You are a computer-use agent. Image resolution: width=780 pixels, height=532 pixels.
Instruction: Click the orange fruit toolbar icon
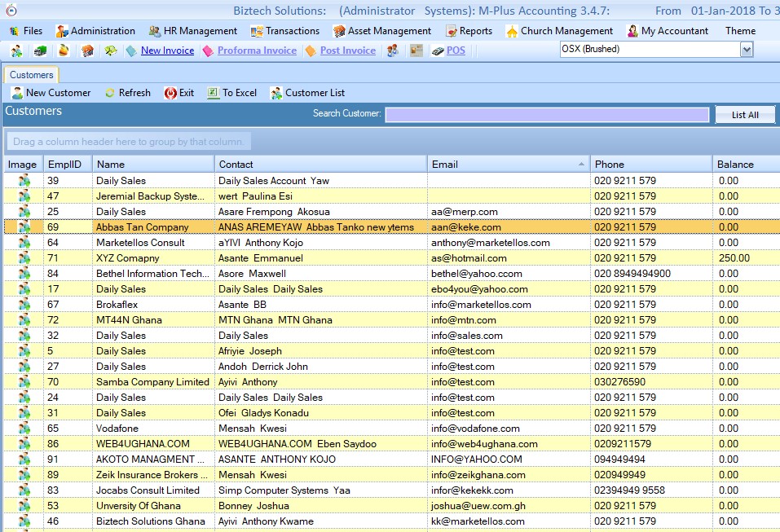pyautogui.click(x=64, y=51)
